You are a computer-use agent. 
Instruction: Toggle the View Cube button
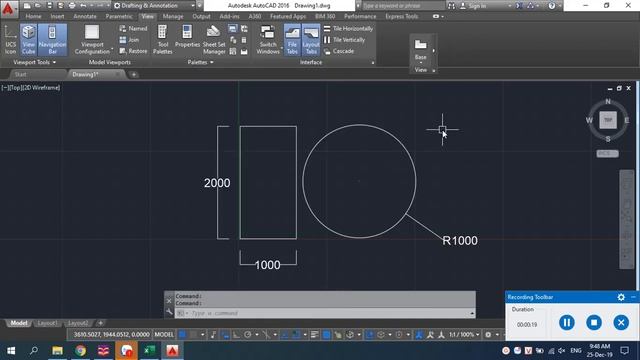29,40
